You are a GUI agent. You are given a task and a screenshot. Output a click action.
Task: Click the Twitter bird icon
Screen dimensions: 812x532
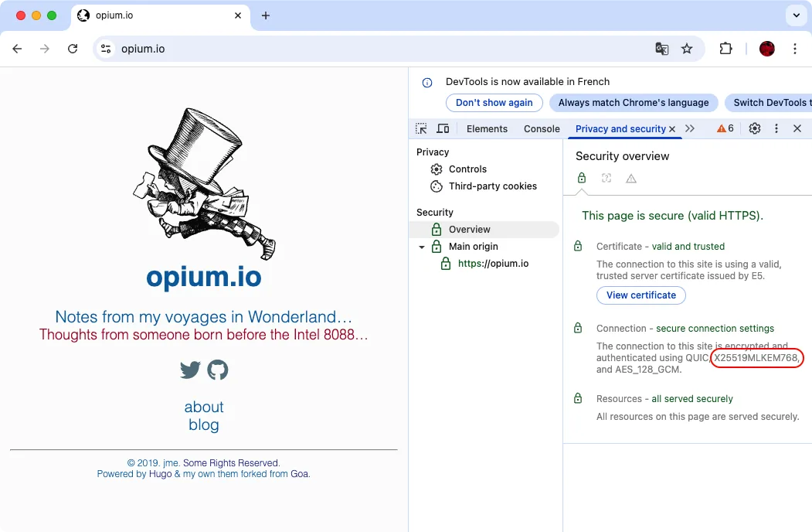(x=190, y=370)
